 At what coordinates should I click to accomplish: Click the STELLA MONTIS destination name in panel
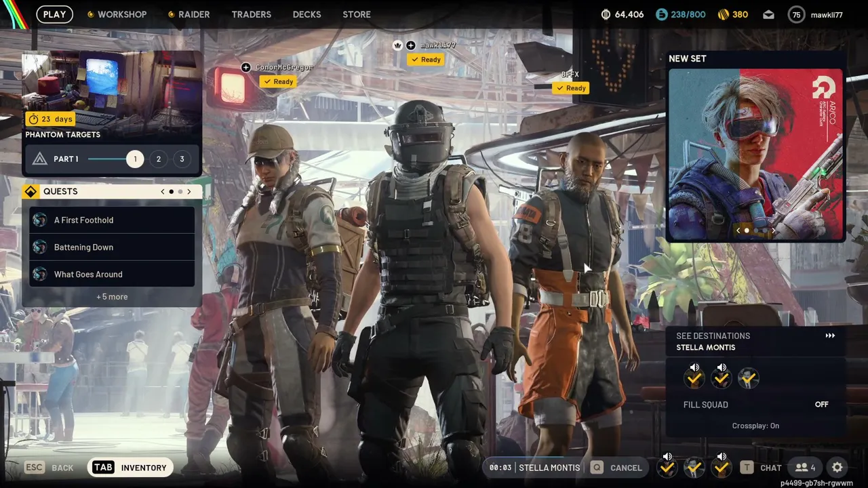(x=705, y=348)
